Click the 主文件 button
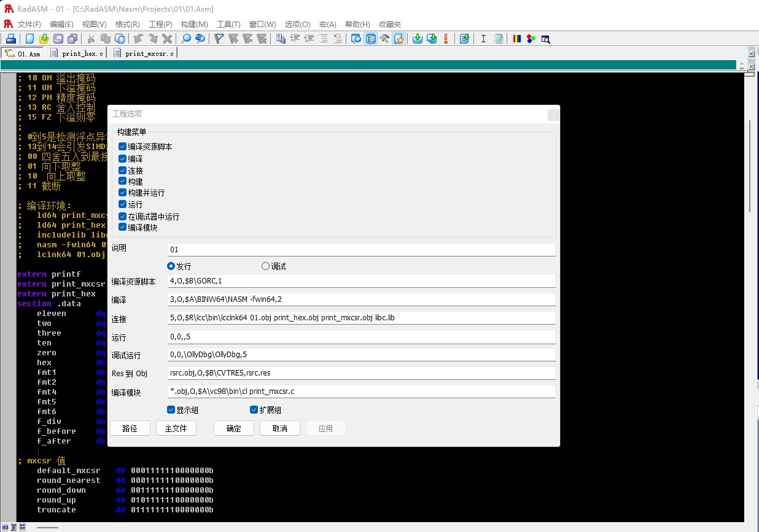The height and width of the screenshot is (532, 759). pyautogui.click(x=176, y=428)
